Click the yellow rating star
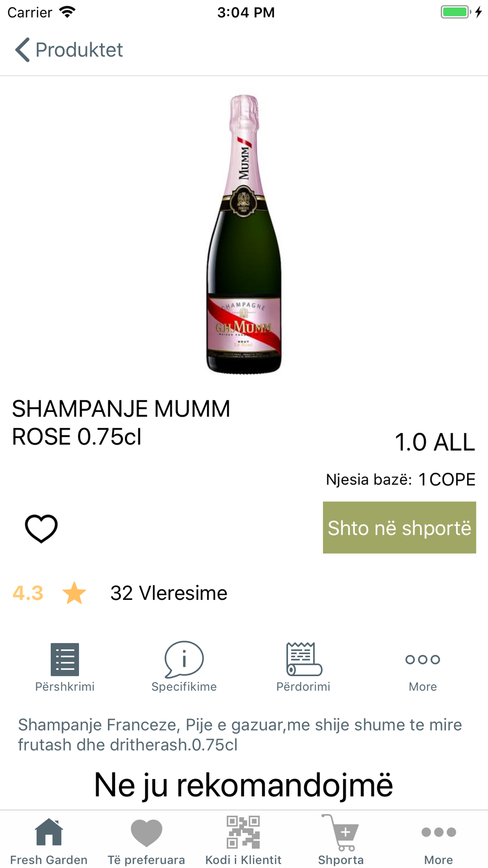This screenshot has width=488, height=868. [x=74, y=593]
